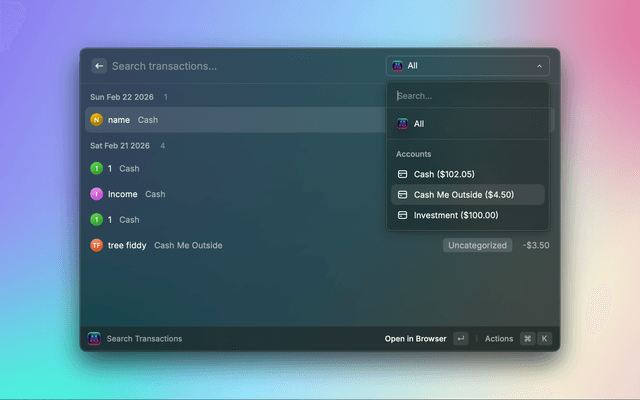Click the Uncategorized tag on tree fiddy
Viewport: 640px width, 400px height.
(x=478, y=245)
